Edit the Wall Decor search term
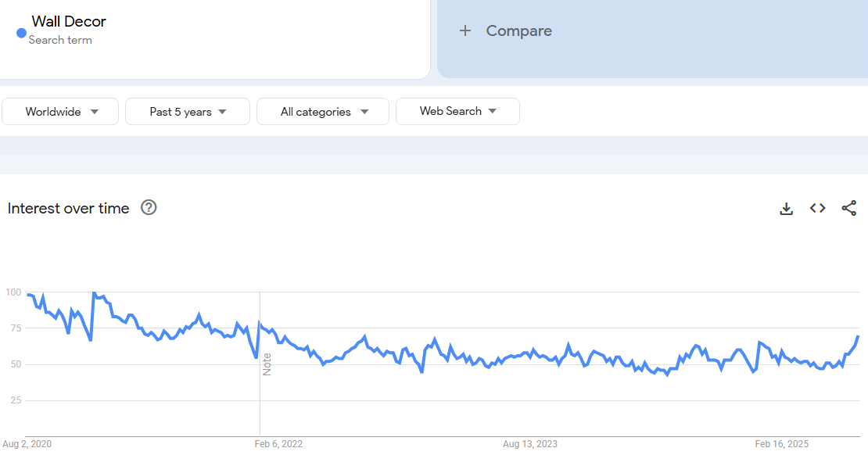 69,21
